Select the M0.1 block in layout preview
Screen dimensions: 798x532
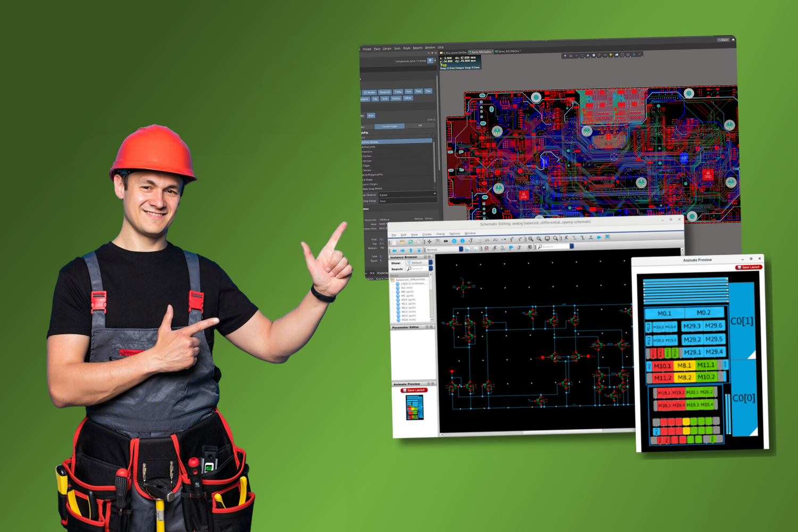point(664,313)
